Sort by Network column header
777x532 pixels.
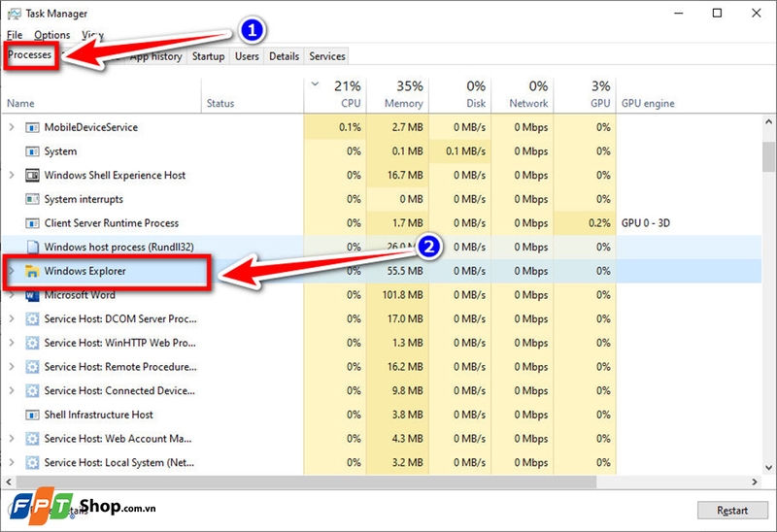pyautogui.click(x=523, y=95)
